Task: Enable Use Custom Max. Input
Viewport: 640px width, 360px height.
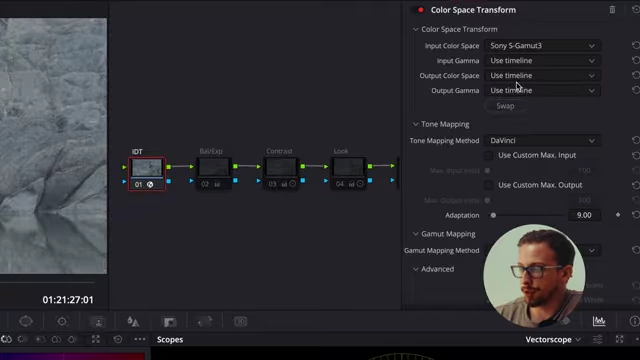Action: (489, 155)
